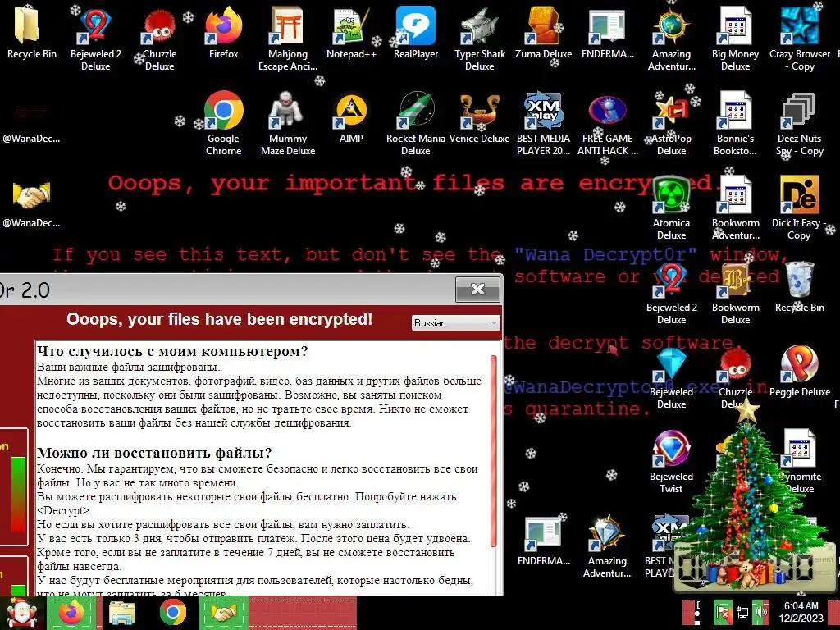Select Deez Nuts Spy - Copy icon

coord(799,123)
